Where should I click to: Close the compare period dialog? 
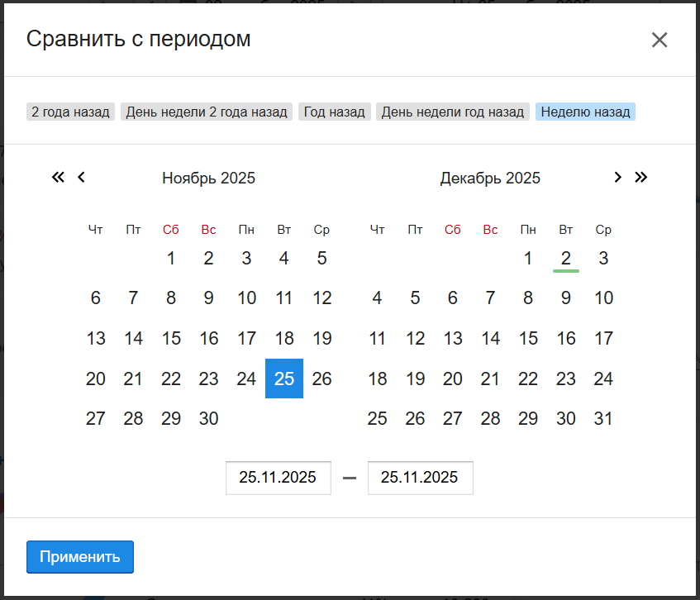point(659,40)
